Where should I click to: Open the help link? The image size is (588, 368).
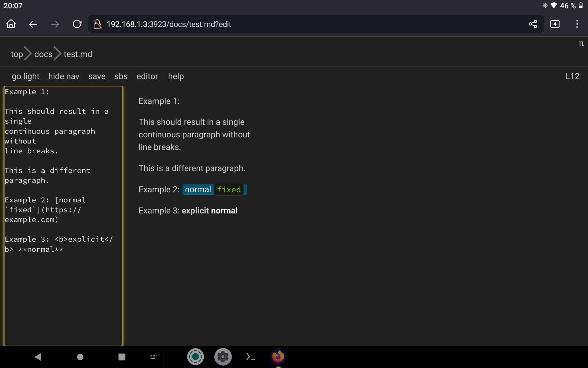pyautogui.click(x=176, y=76)
